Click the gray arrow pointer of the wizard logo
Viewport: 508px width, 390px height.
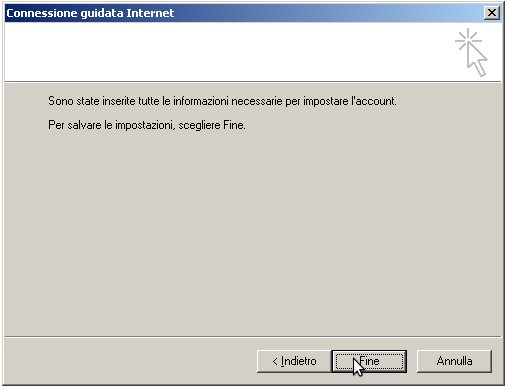click(477, 60)
